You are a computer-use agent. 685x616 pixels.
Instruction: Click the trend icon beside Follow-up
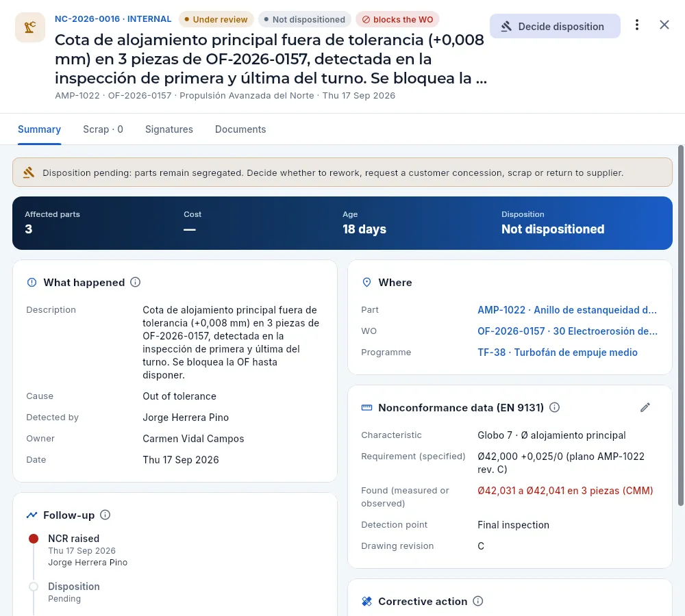pyautogui.click(x=32, y=515)
